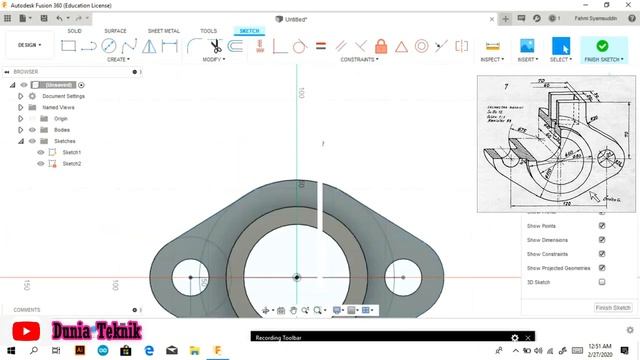Open the help question mark icon
The width and height of the screenshot is (640, 360).
click(x=632, y=18)
